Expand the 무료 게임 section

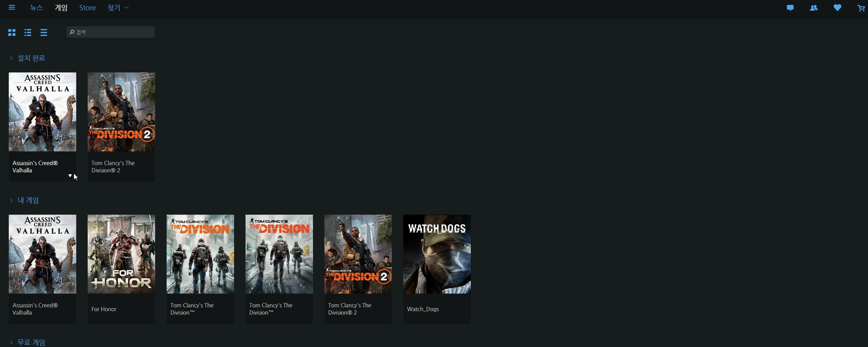tap(27, 342)
